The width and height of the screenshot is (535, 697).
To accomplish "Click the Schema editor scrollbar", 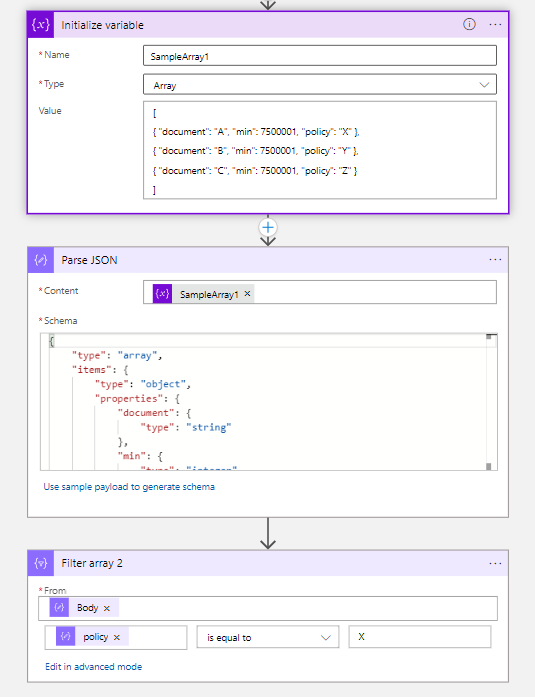I will pos(489,402).
